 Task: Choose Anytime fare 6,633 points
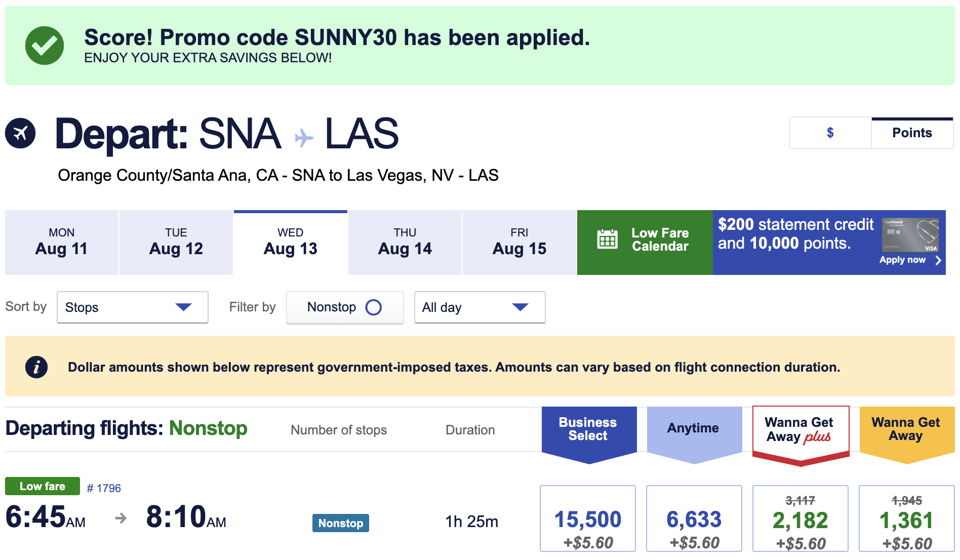pyautogui.click(x=694, y=518)
